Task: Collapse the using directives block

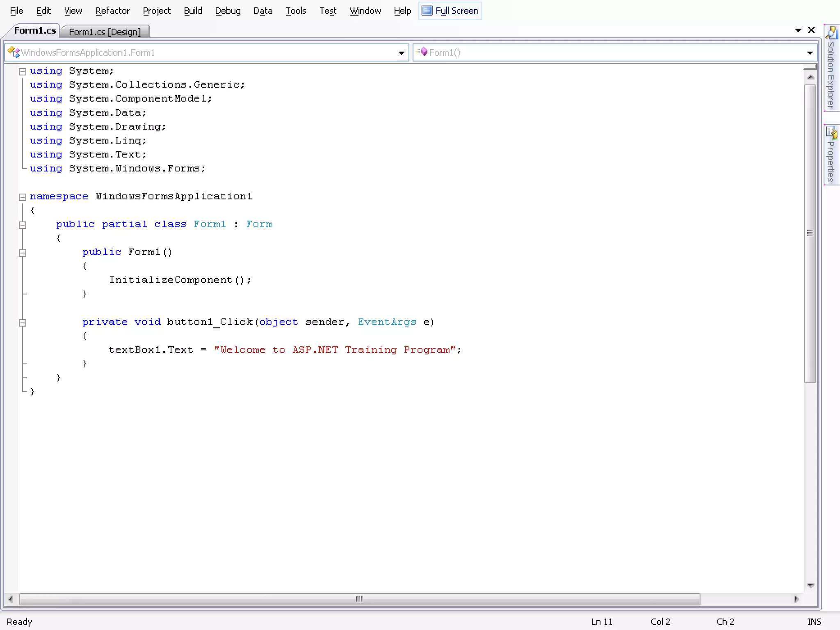Action: point(23,71)
